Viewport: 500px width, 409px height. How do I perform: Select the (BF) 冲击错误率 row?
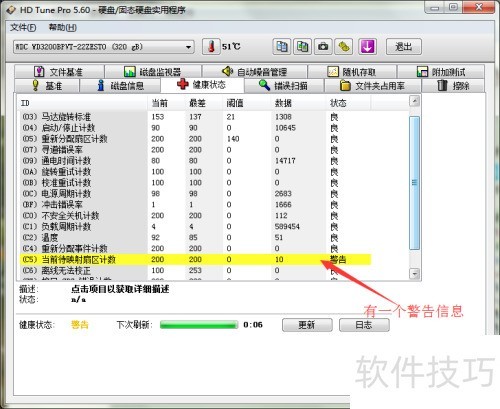(195, 205)
